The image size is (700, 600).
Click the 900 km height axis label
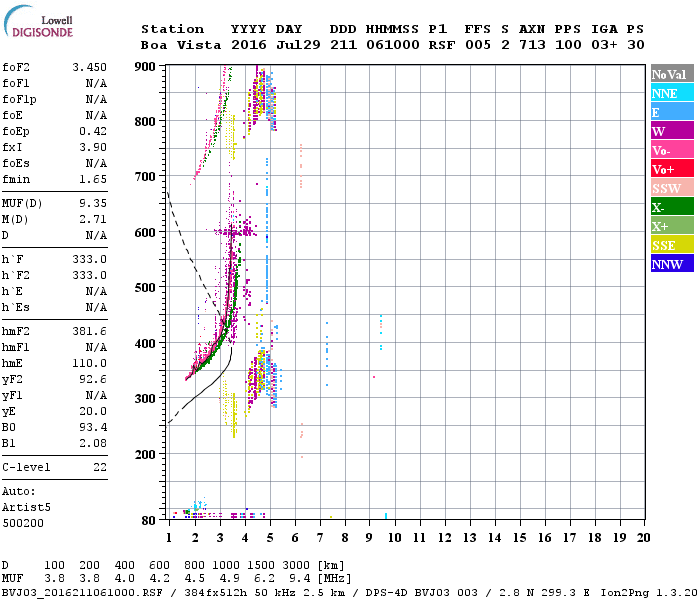145,67
